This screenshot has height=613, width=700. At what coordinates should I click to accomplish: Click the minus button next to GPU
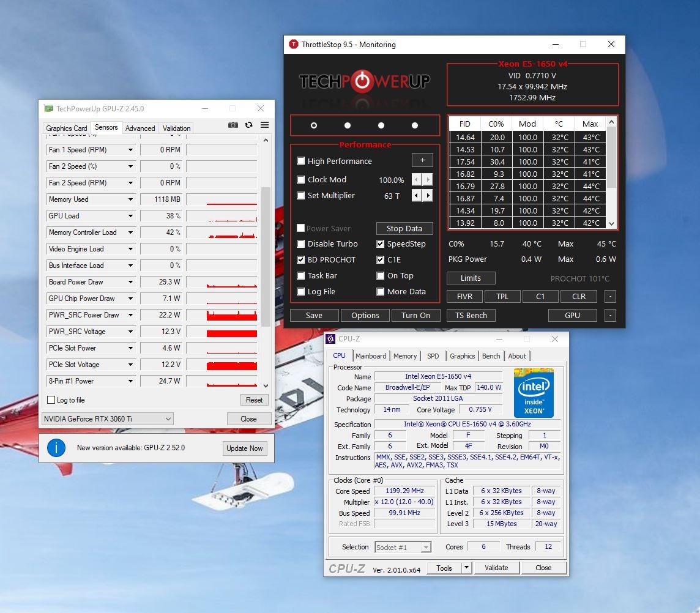[x=610, y=315]
